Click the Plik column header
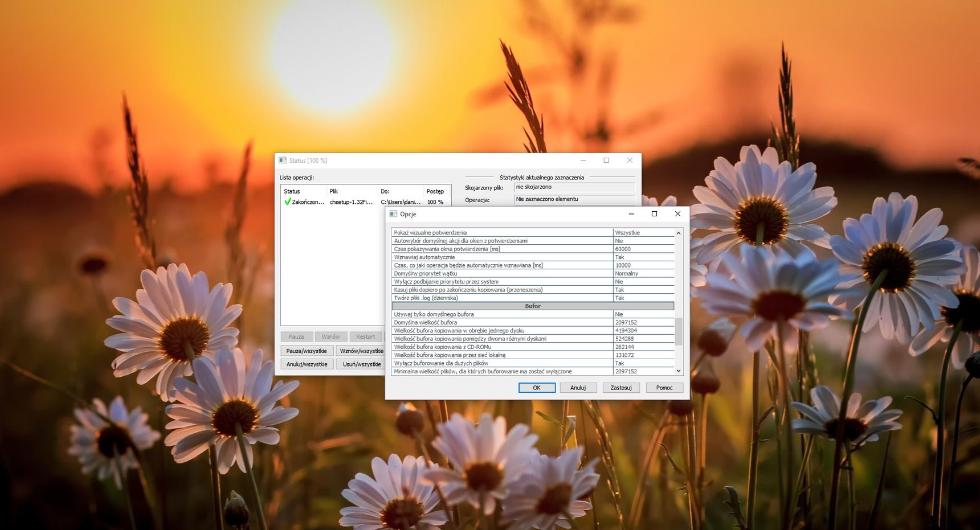The height and width of the screenshot is (530, 980). pyautogui.click(x=352, y=191)
